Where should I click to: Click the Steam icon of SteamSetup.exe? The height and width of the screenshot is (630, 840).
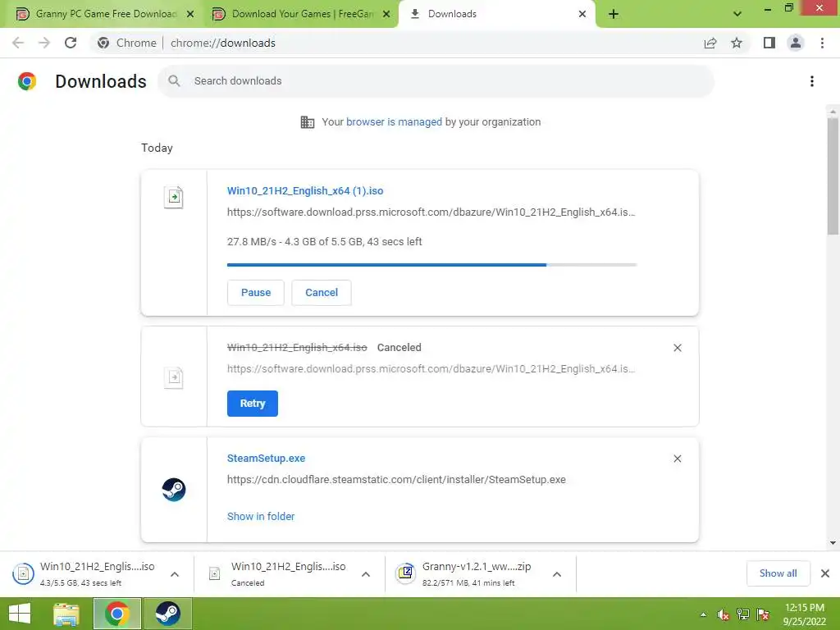coord(174,490)
